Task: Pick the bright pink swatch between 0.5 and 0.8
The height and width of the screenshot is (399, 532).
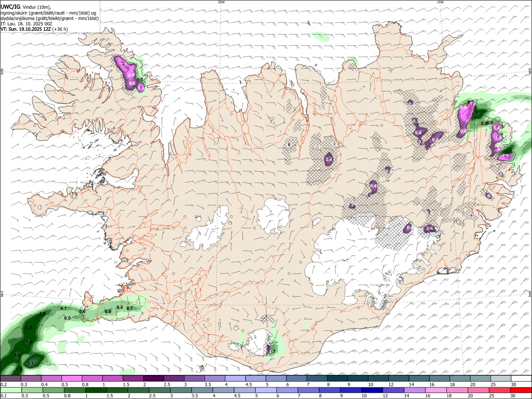Action: 71,379
